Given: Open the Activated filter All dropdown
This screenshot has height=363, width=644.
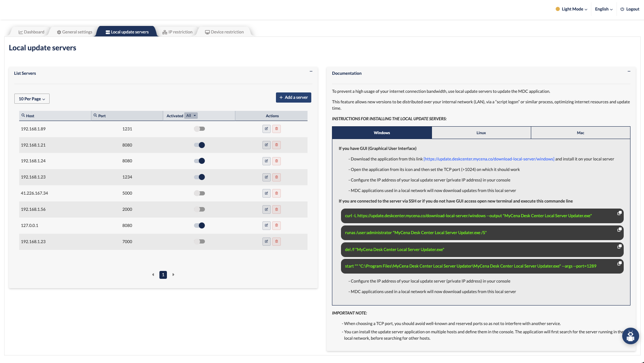Looking at the screenshot, I should [191, 116].
